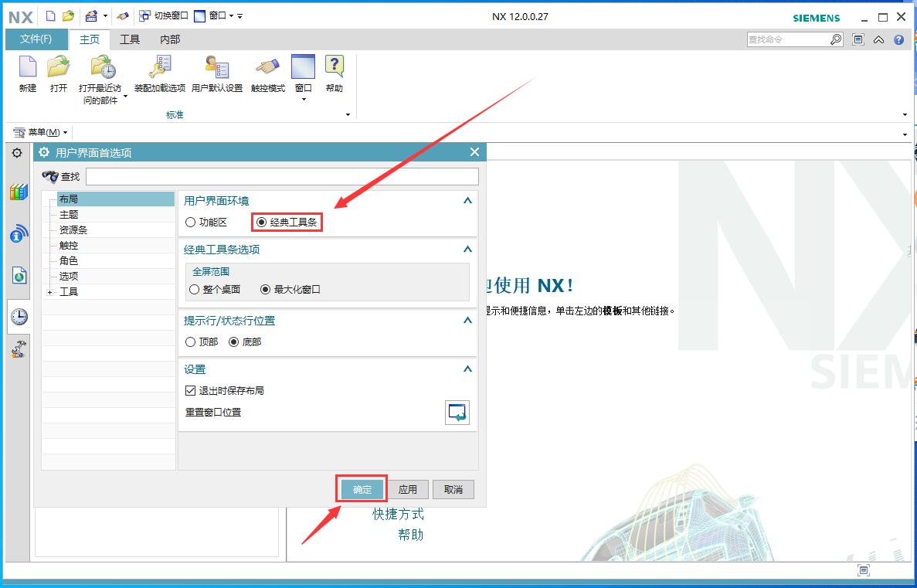The width and height of the screenshot is (917, 588).
Task: Select the 功能区 radio button
Action: (192, 223)
